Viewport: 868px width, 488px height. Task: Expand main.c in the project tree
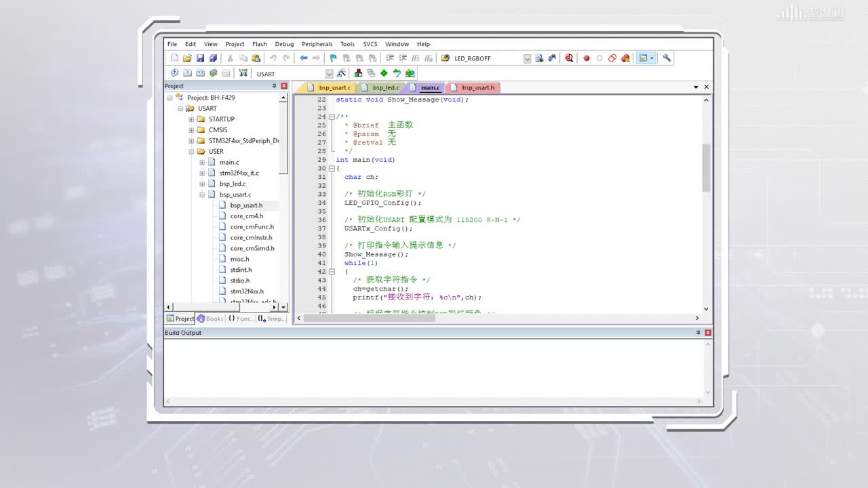coord(202,163)
